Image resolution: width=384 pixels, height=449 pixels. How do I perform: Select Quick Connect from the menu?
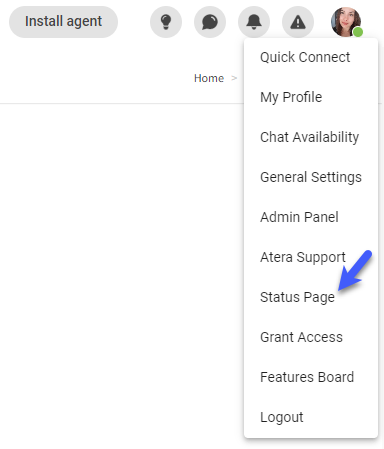[x=311, y=57]
